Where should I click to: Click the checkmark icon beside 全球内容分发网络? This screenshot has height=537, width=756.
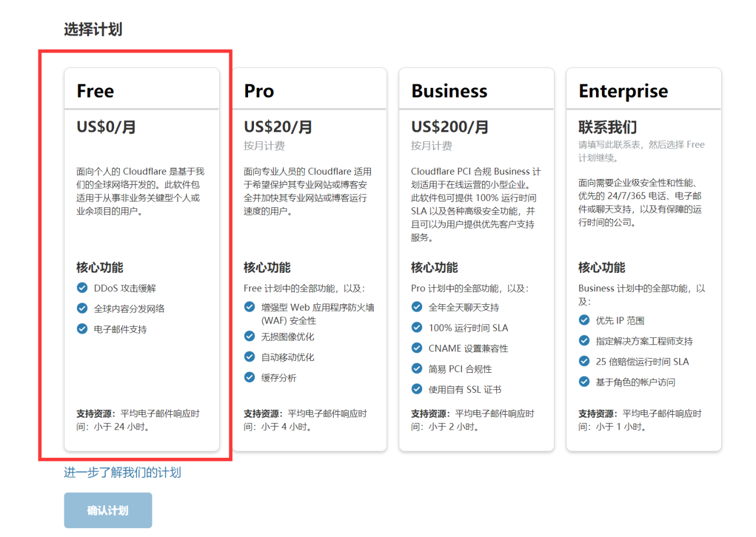click(x=82, y=308)
